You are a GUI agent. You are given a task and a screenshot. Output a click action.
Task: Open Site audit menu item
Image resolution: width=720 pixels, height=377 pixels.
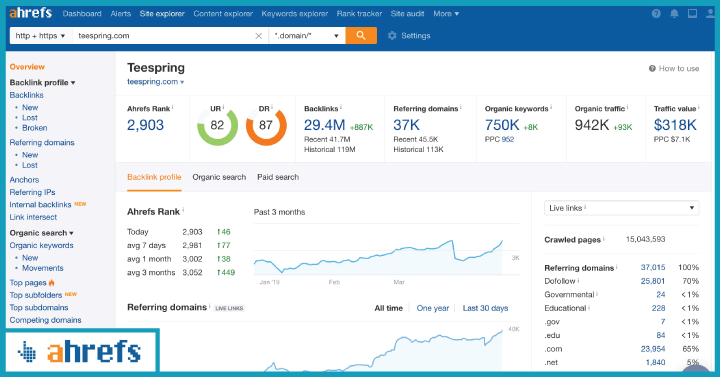point(407,14)
